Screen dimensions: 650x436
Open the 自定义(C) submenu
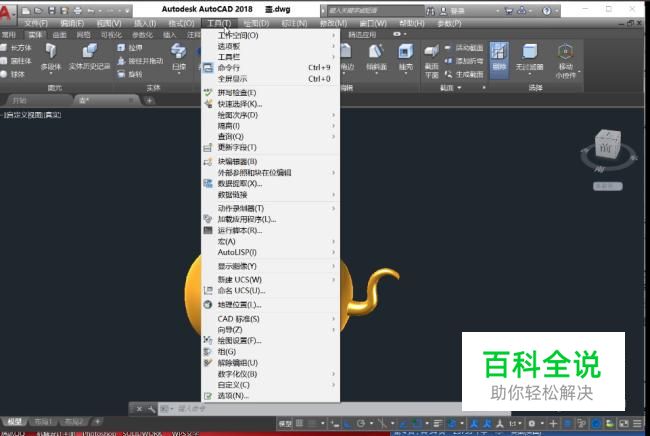[x=270, y=385]
